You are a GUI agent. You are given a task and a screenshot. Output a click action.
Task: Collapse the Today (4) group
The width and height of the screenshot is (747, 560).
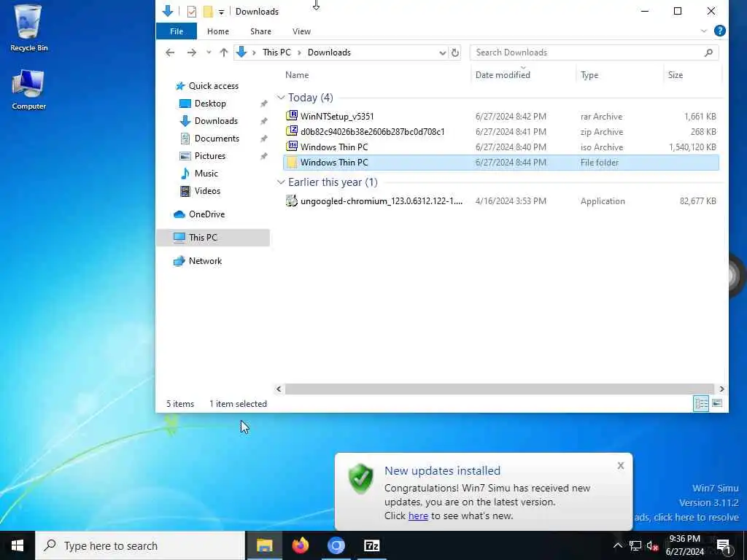tap(281, 98)
